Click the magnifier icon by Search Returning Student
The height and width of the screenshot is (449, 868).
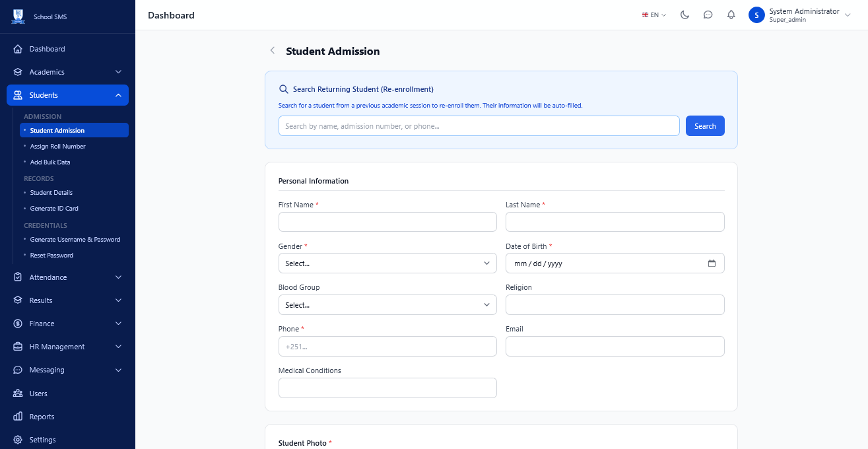point(283,89)
